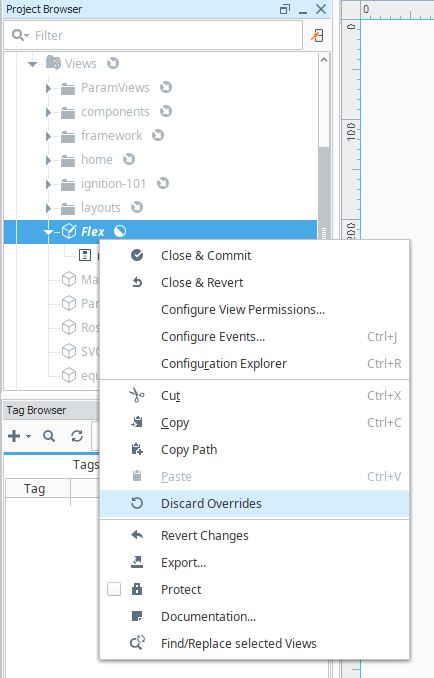Click the Copy Path clipboard icon

pyautogui.click(x=137, y=449)
